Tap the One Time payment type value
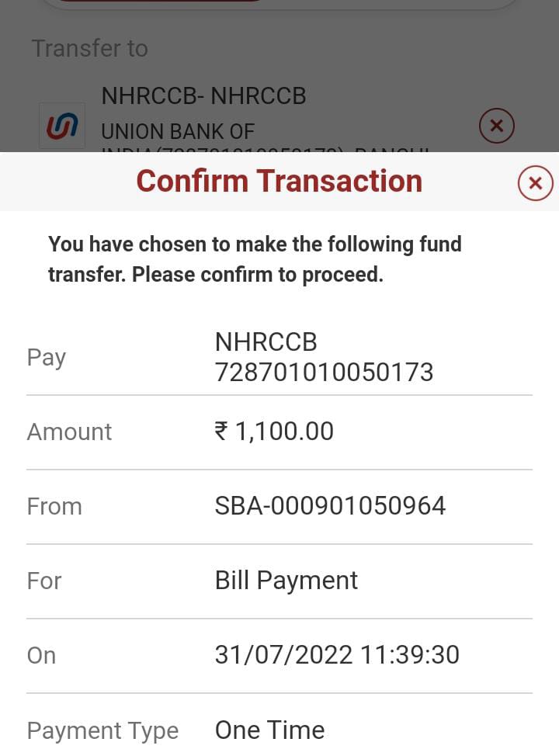Screen dimensions: 559x756 coord(269,730)
